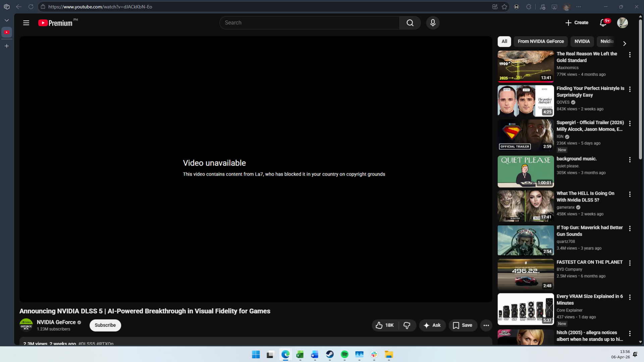Open the notifications bell
The height and width of the screenshot is (362, 644).
click(x=603, y=23)
